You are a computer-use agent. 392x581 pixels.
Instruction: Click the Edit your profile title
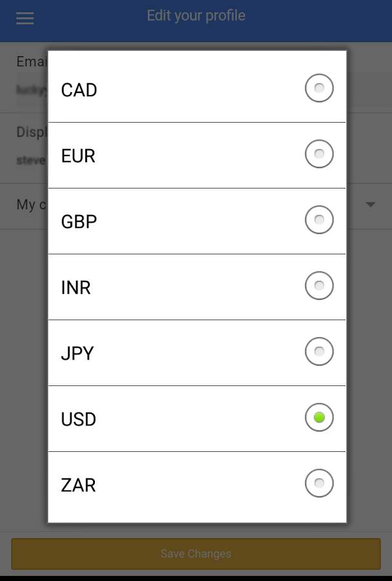pos(196,15)
